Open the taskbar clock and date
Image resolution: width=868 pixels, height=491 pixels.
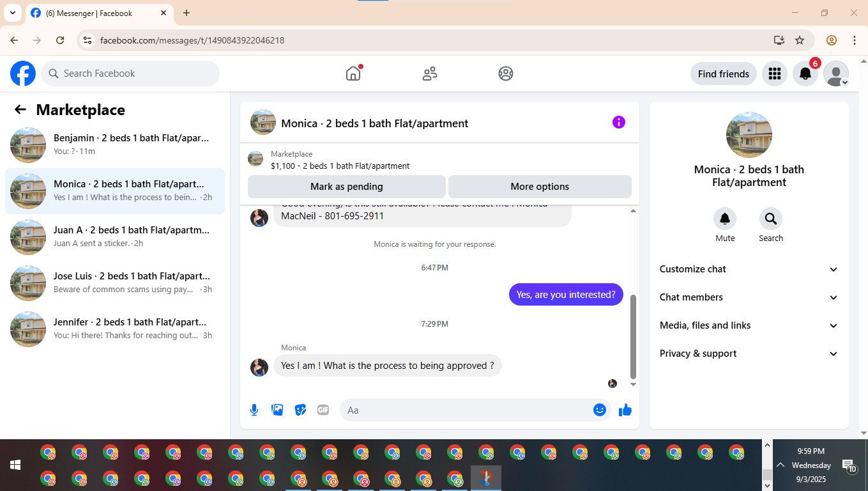point(811,465)
